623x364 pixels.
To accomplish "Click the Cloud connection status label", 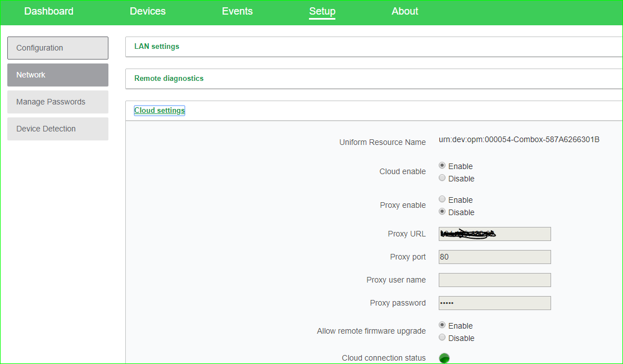I will [384, 358].
